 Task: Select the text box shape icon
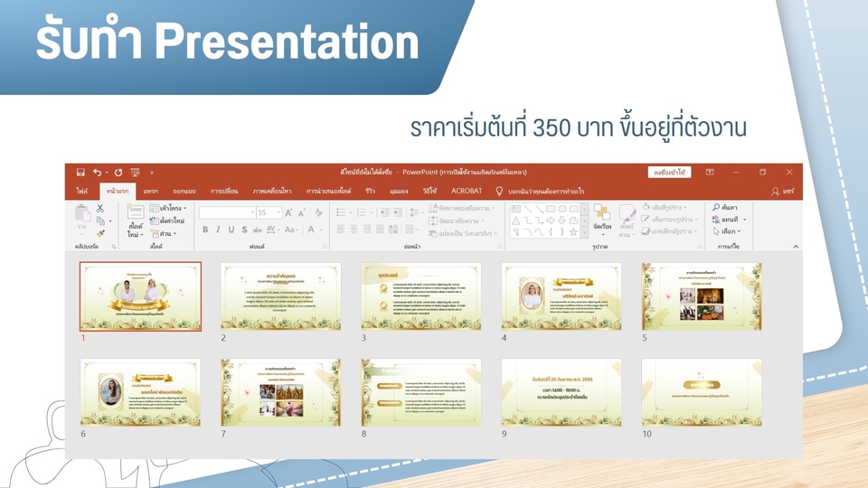pyautogui.click(x=516, y=209)
